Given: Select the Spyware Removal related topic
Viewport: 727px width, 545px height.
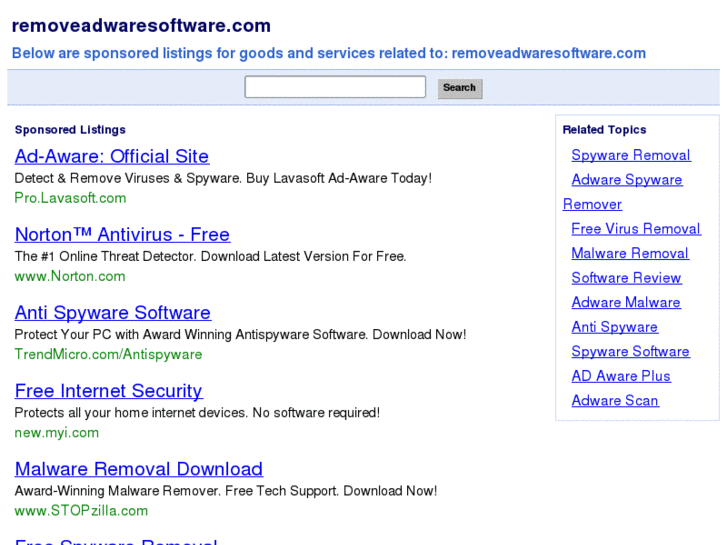Looking at the screenshot, I should pyautogui.click(x=631, y=155).
